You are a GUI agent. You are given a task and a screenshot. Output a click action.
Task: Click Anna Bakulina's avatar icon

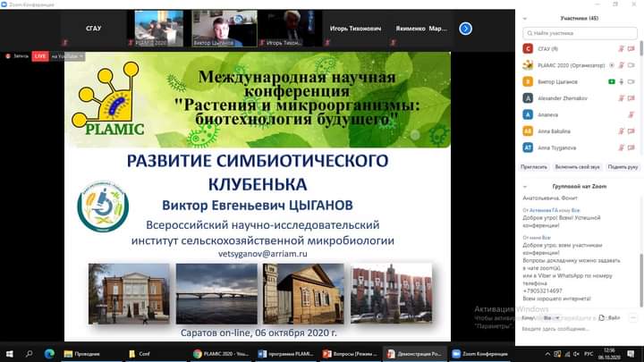(528, 130)
